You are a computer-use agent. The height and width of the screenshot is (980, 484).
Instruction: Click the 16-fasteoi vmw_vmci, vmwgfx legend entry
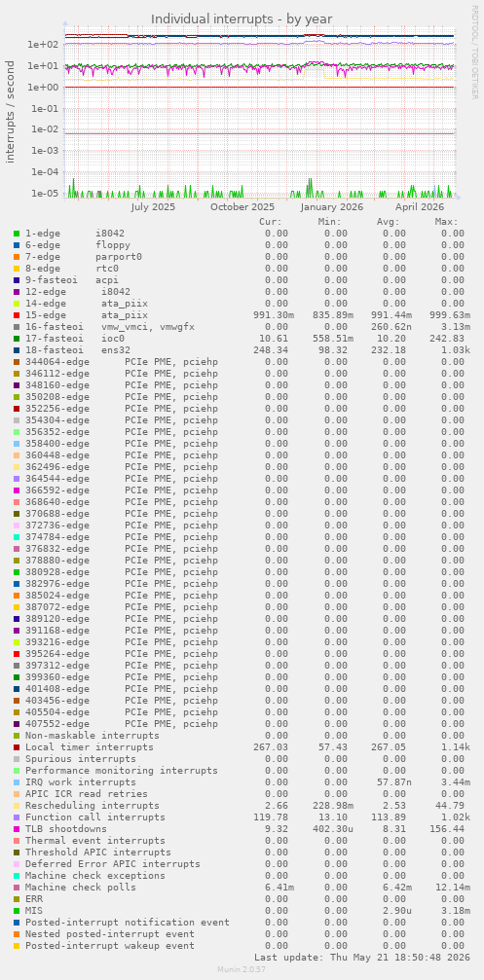click(110, 326)
